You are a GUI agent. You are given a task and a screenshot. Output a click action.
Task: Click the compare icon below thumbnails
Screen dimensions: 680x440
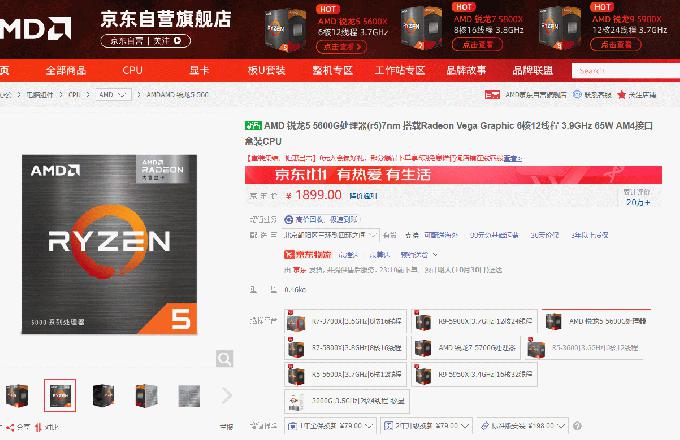(38, 427)
